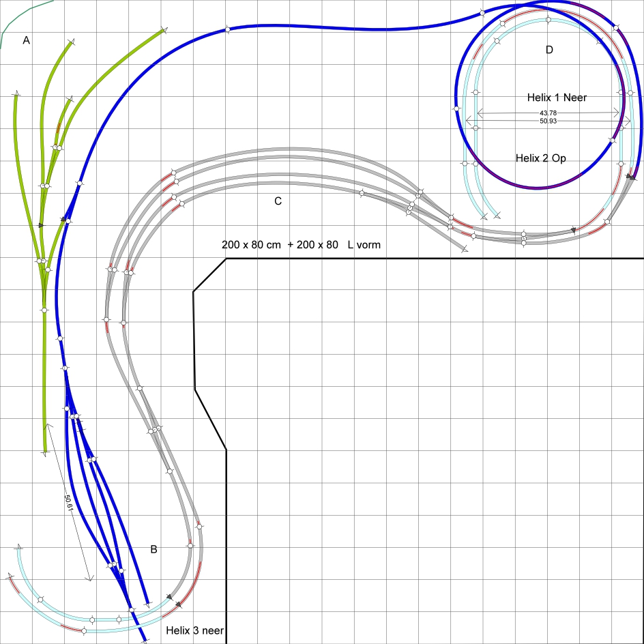
Task: Select the 'Helix 3 neer' text
Action: (194, 630)
